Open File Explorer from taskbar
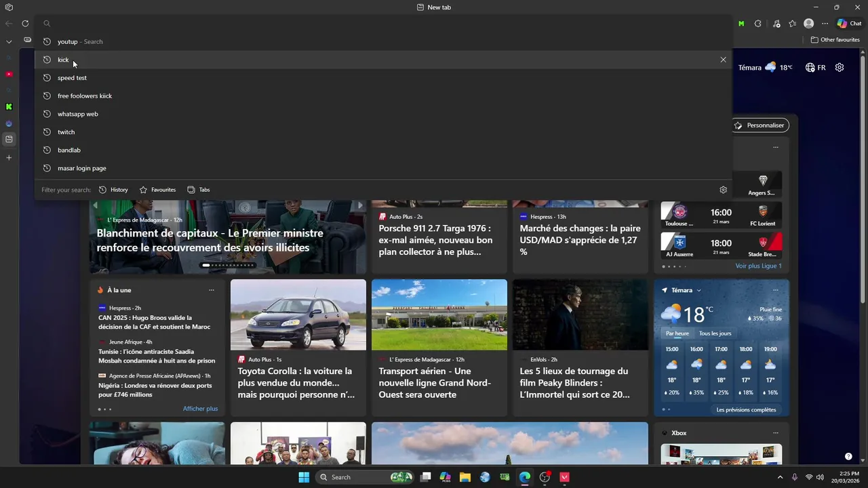The height and width of the screenshot is (488, 868). [x=465, y=477]
